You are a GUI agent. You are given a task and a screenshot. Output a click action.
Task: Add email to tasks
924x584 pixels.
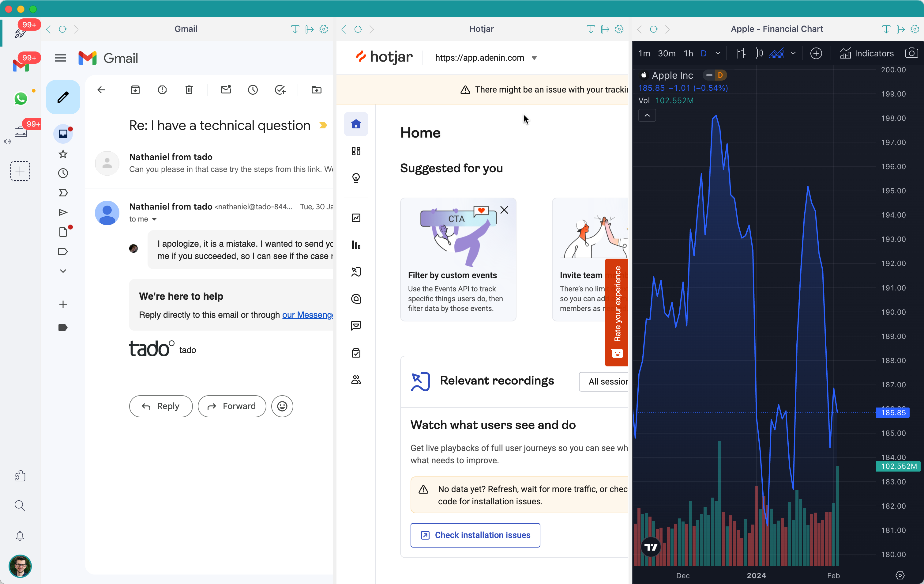coord(280,90)
